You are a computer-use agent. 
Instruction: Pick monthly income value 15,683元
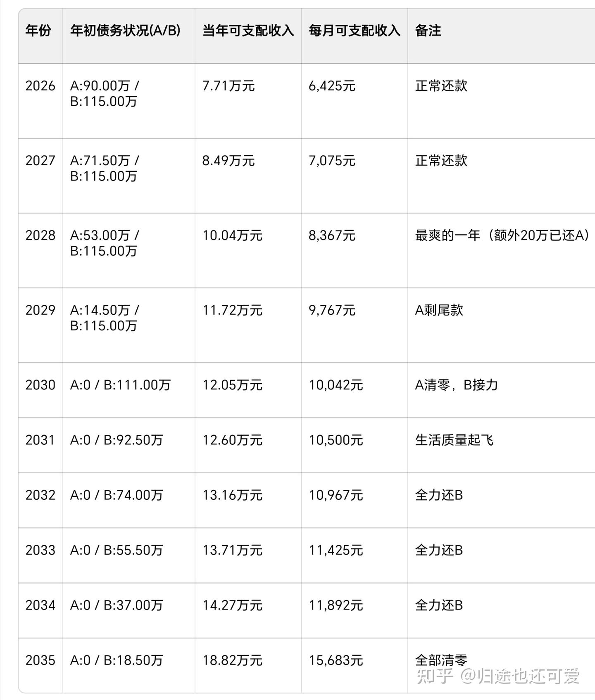(336, 660)
